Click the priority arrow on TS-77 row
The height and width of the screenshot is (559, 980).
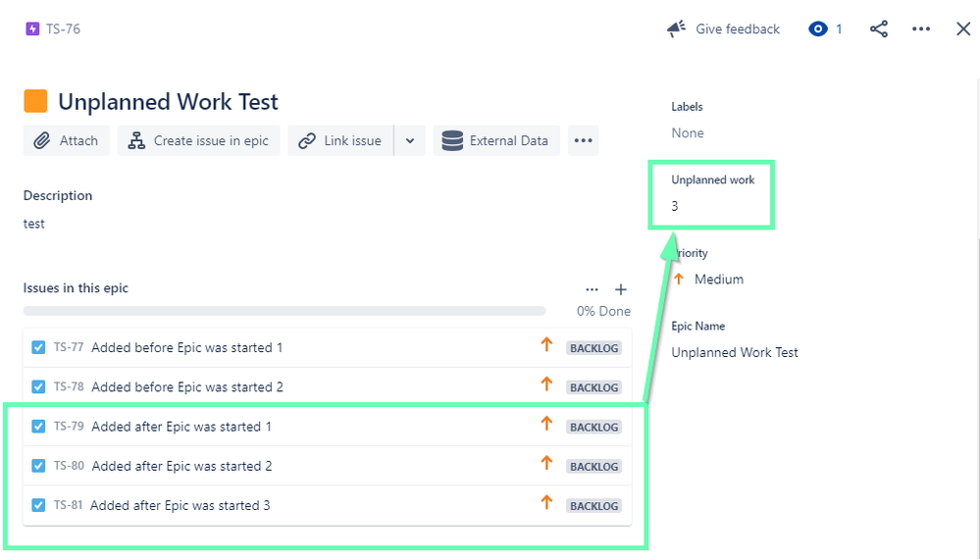point(546,344)
